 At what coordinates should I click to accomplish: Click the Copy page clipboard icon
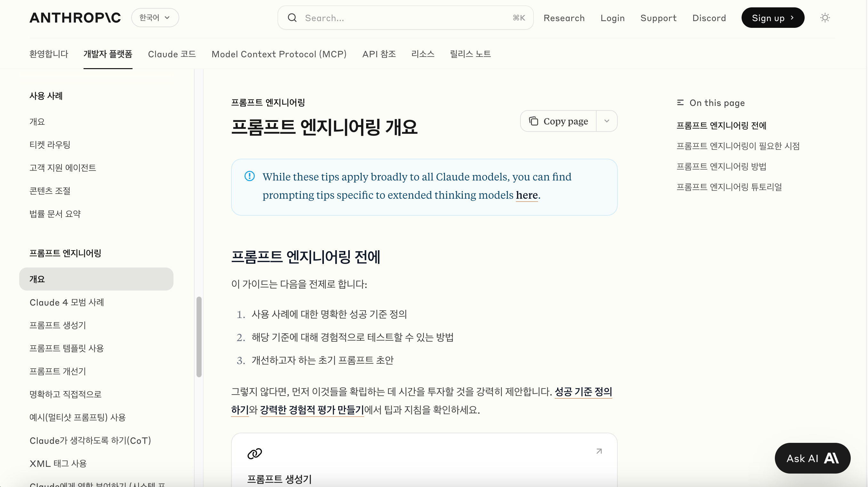[x=534, y=121]
